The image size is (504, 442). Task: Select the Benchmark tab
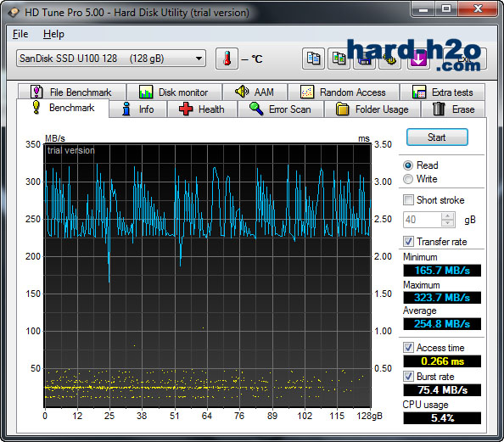tap(63, 108)
